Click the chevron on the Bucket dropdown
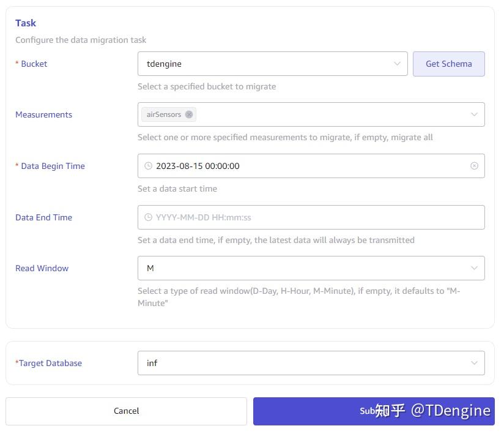Screen dimensions: 504x434 pyautogui.click(x=398, y=63)
